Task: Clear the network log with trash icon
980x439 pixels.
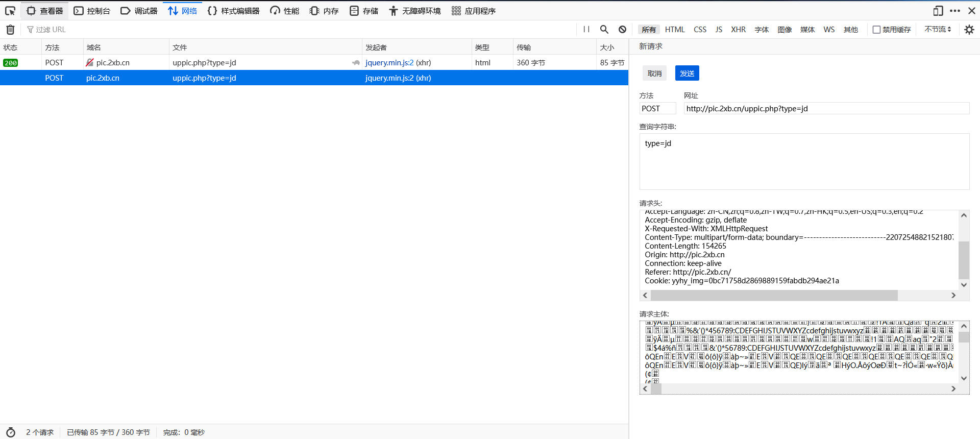Action: coord(10,30)
